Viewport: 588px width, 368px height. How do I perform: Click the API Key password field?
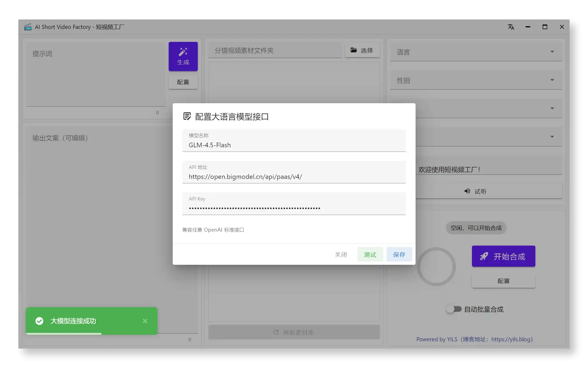coord(294,208)
